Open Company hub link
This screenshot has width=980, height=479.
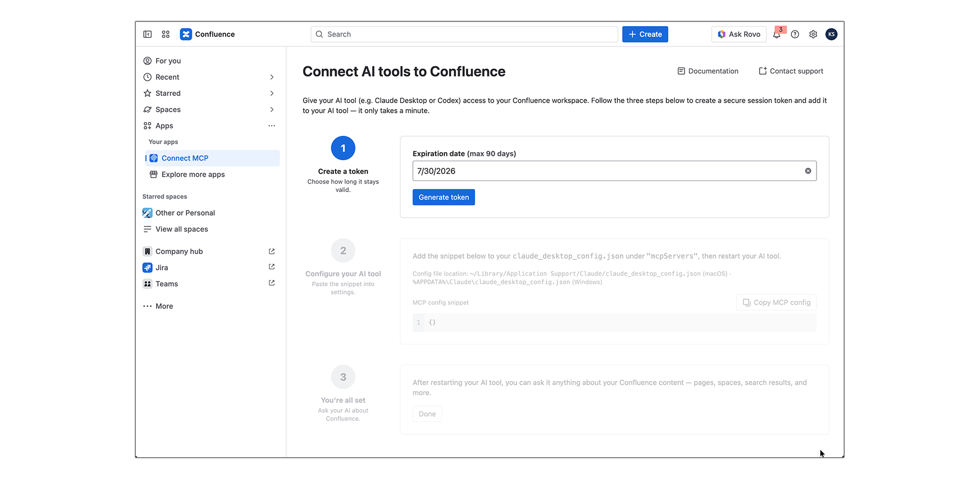[x=179, y=251]
